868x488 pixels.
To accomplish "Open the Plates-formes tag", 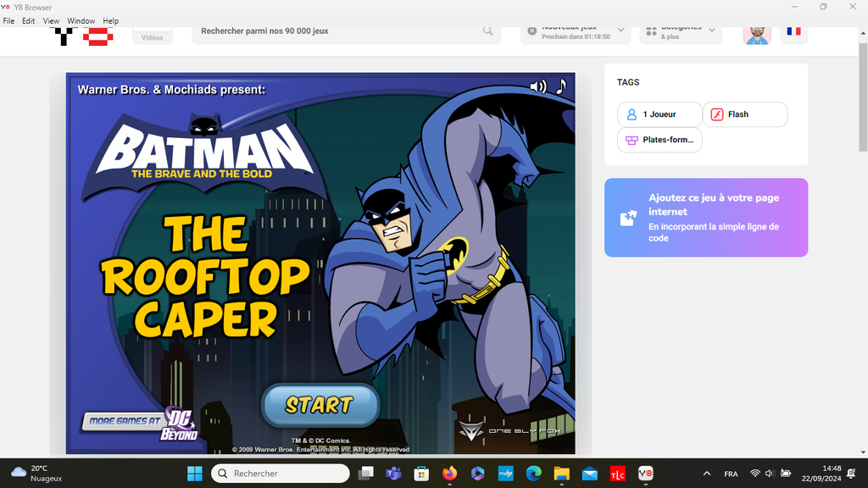I will point(659,140).
